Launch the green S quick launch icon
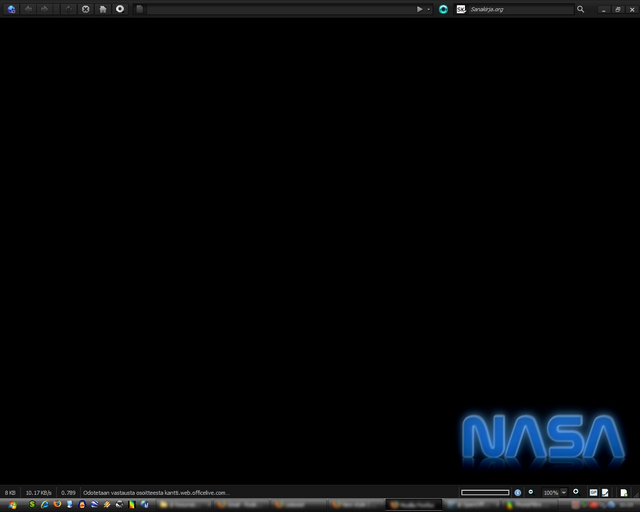Image resolution: width=640 pixels, height=512 pixels. coord(32,504)
